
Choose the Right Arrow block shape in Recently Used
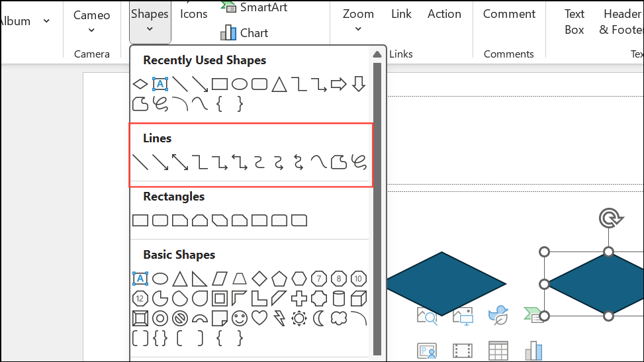tap(338, 84)
